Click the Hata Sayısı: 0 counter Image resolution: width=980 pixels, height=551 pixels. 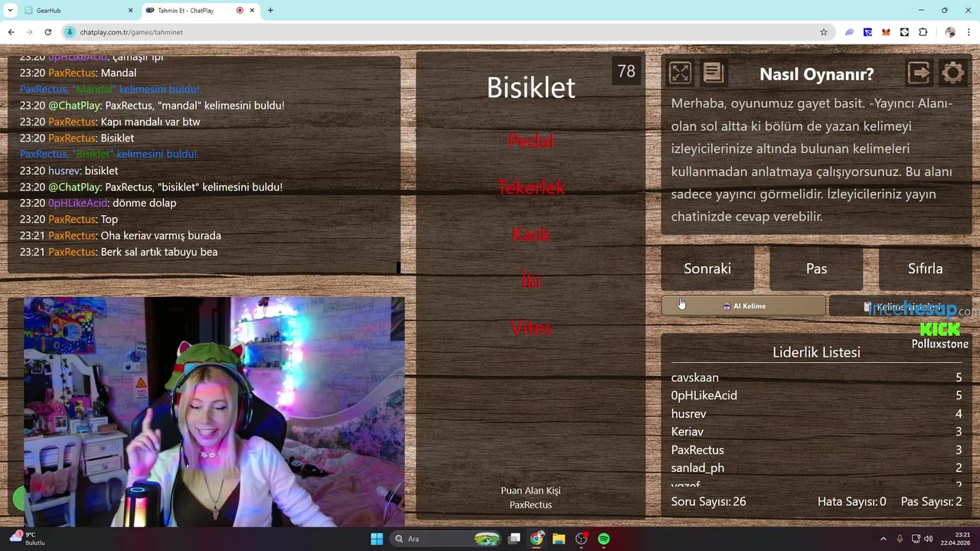[x=851, y=501]
